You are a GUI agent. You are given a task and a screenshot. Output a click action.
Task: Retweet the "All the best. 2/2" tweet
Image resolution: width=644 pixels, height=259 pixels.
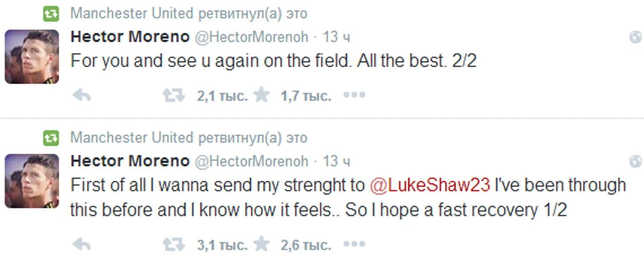[173, 95]
